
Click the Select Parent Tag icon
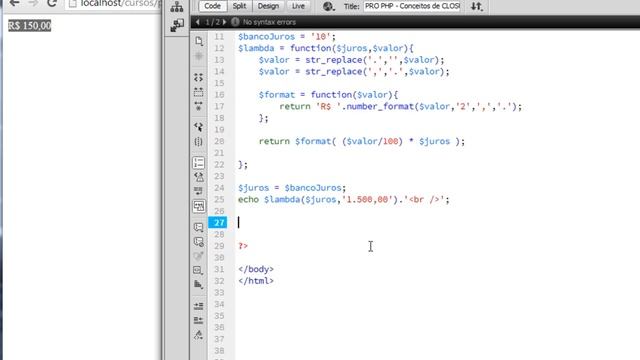coord(199,127)
